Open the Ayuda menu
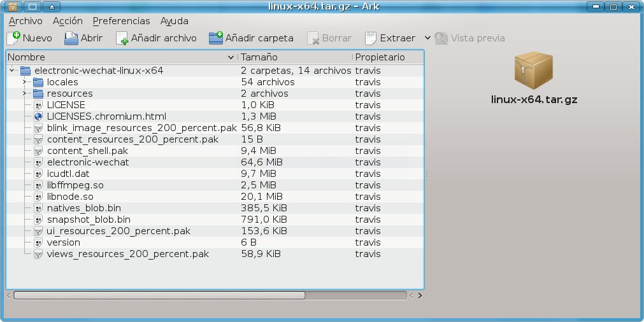The image size is (644, 322). 174,21
